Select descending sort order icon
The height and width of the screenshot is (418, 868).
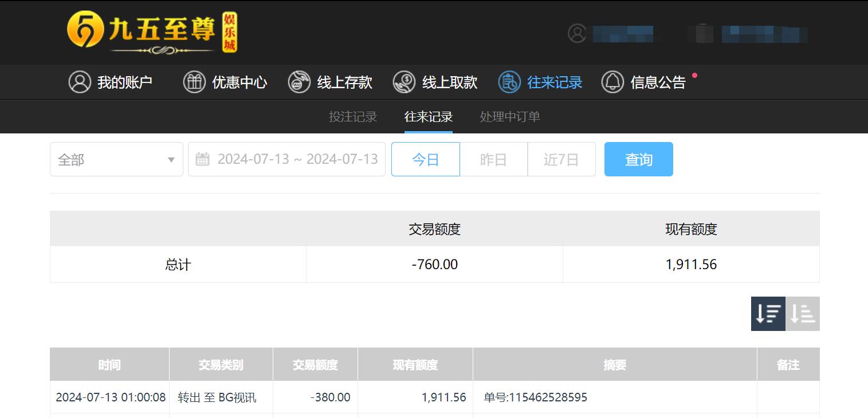point(768,313)
